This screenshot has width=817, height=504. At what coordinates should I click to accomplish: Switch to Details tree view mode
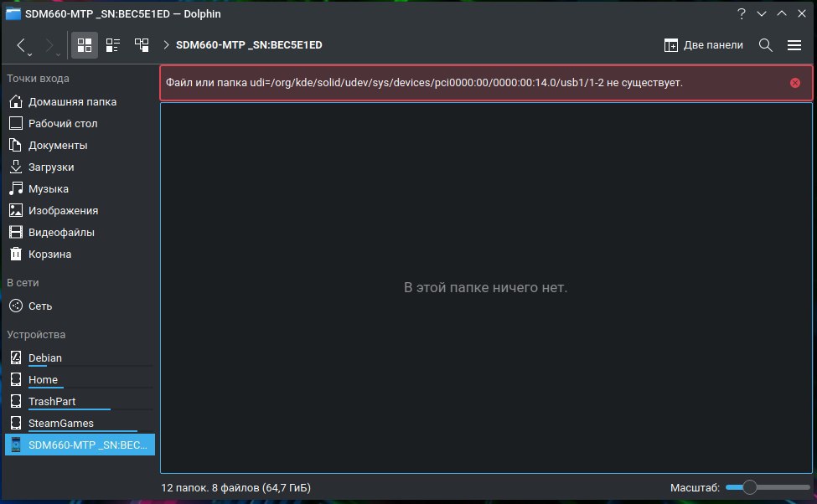pos(142,44)
